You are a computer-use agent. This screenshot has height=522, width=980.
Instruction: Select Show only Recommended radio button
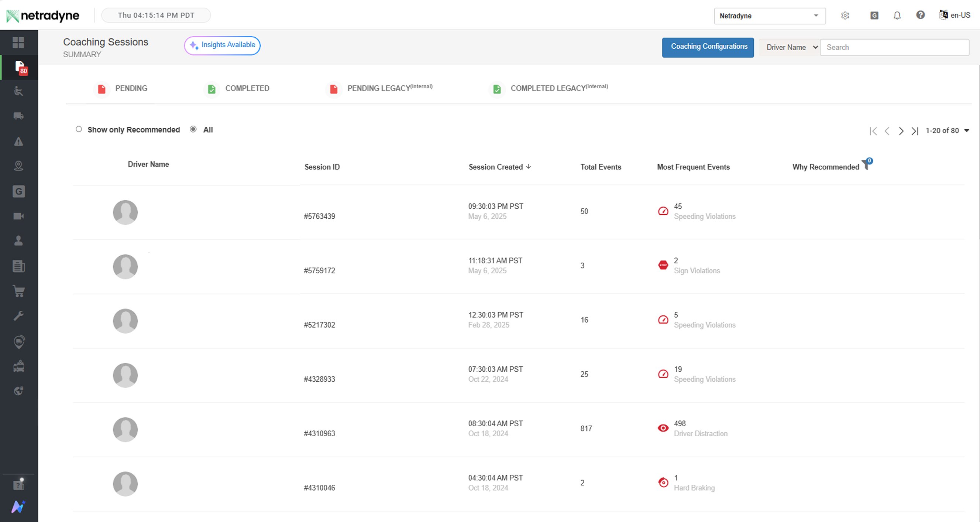click(79, 129)
